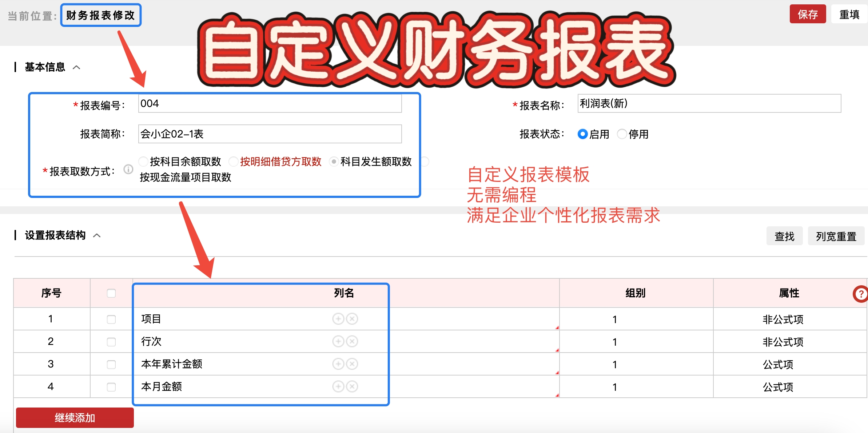Click the 列宽重置 button
Screen dimensions: 868x433
pyautogui.click(x=836, y=236)
